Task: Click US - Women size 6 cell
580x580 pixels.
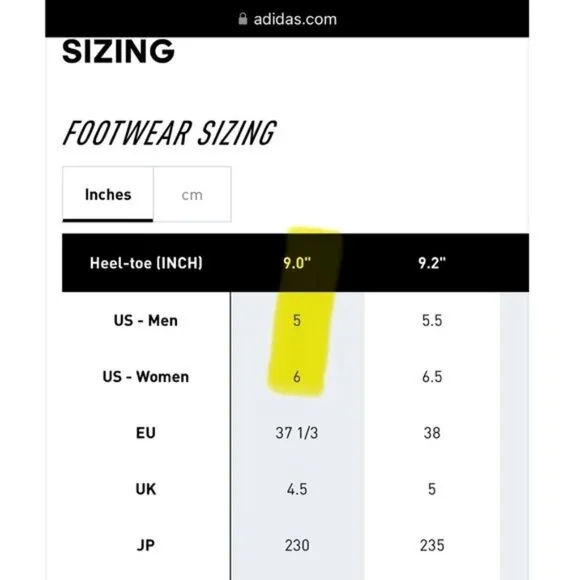Action: click(x=297, y=377)
